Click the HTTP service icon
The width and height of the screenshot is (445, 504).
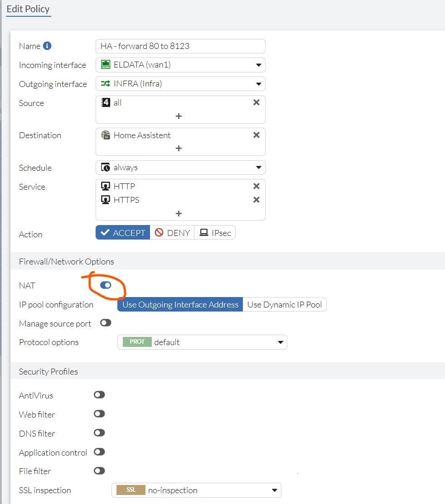click(x=106, y=186)
